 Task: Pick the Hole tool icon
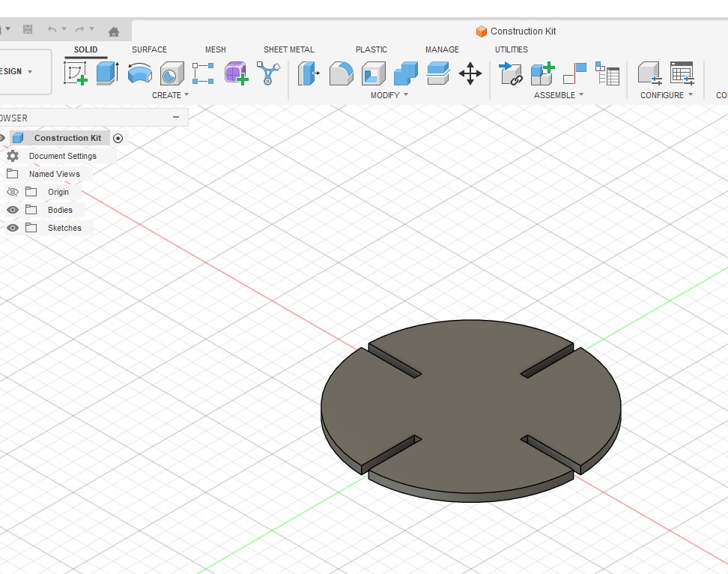pos(172,74)
